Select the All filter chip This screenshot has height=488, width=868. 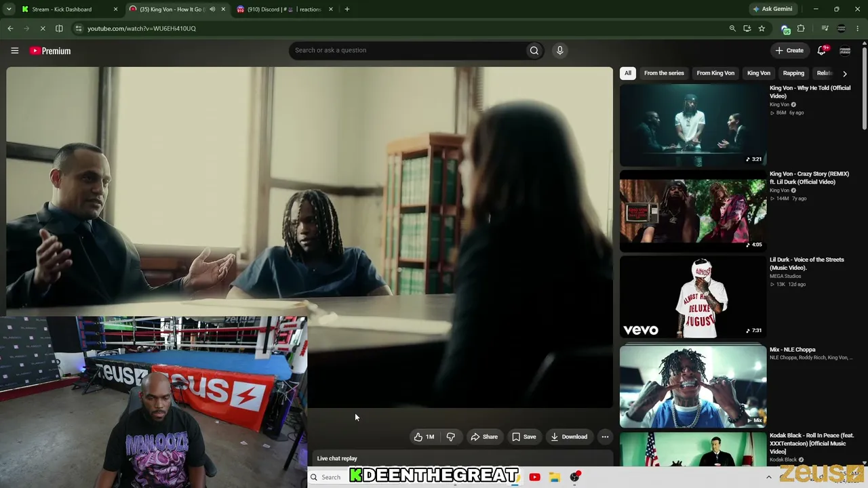coord(628,73)
